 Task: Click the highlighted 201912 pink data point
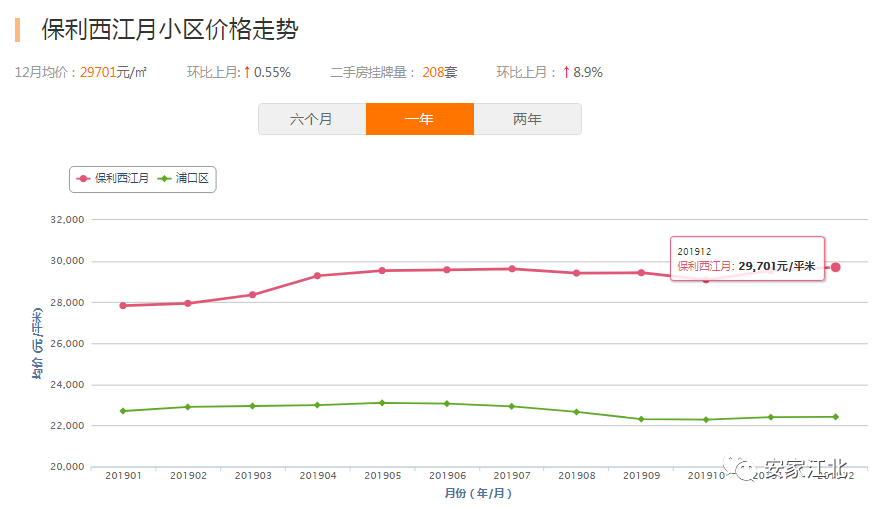pyautogui.click(x=836, y=267)
